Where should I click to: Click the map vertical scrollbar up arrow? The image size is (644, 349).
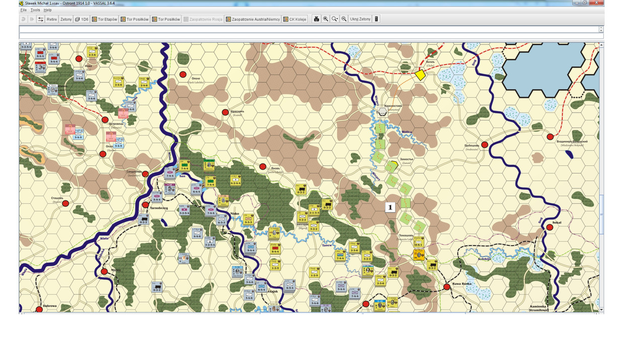tap(601, 45)
